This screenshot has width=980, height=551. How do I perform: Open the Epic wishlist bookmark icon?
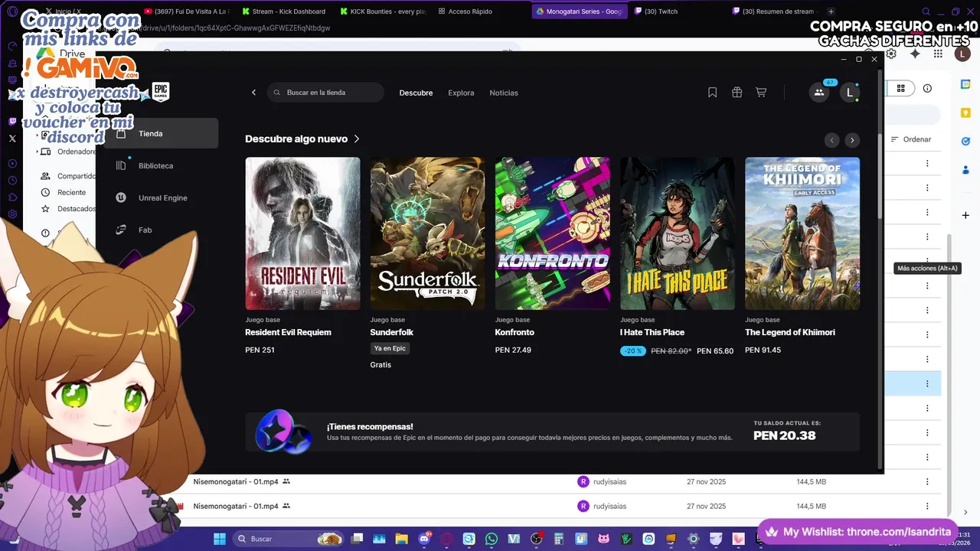coord(712,93)
